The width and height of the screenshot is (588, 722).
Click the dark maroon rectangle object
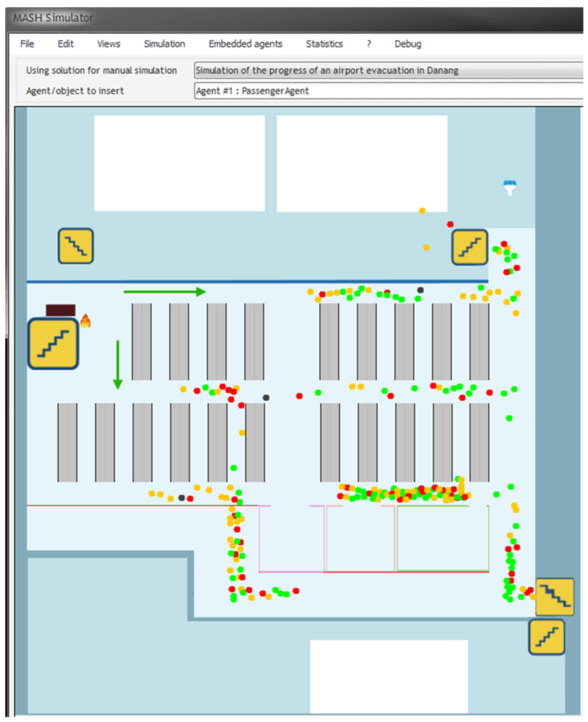tap(61, 310)
